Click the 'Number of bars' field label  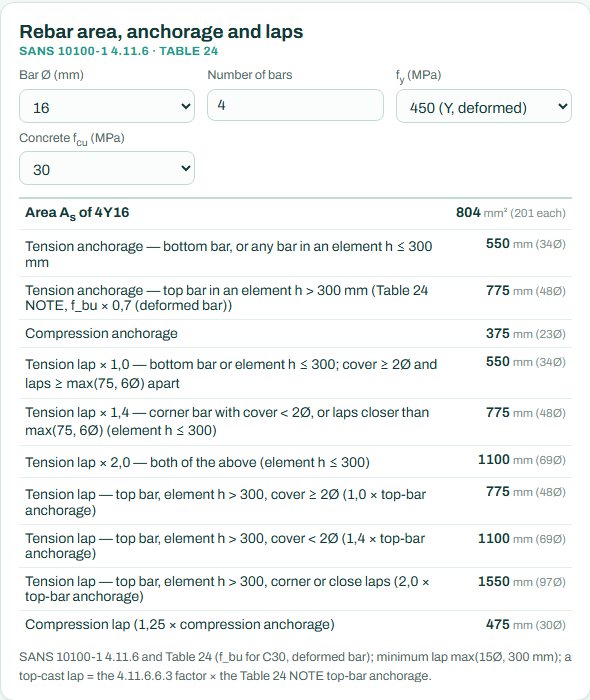coord(250,75)
